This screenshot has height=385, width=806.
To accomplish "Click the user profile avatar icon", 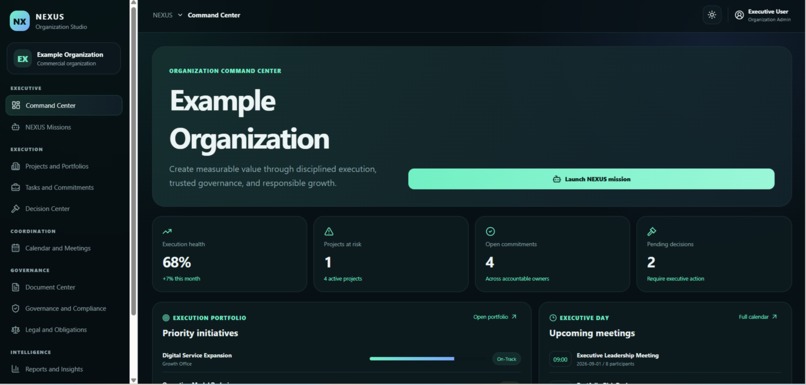I will click(x=739, y=15).
